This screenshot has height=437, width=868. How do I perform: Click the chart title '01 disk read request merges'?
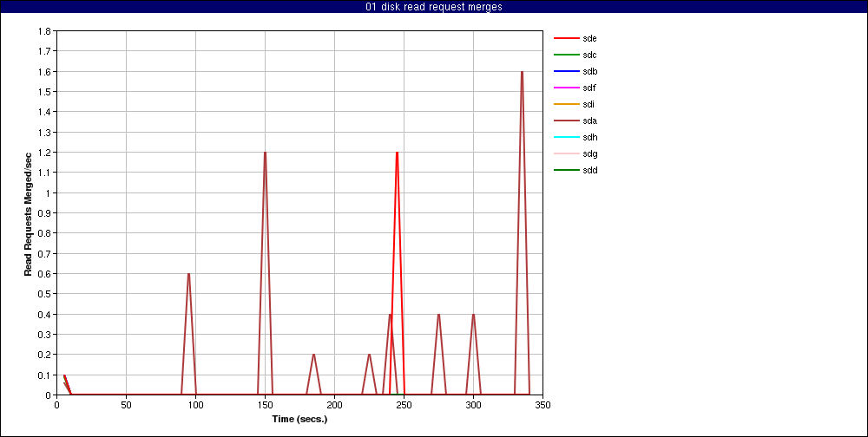coord(434,7)
